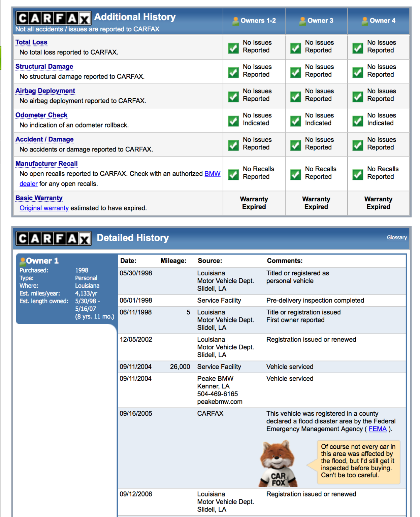Click the Car Fox mascot image
The height and width of the screenshot is (517, 420).
(x=278, y=463)
